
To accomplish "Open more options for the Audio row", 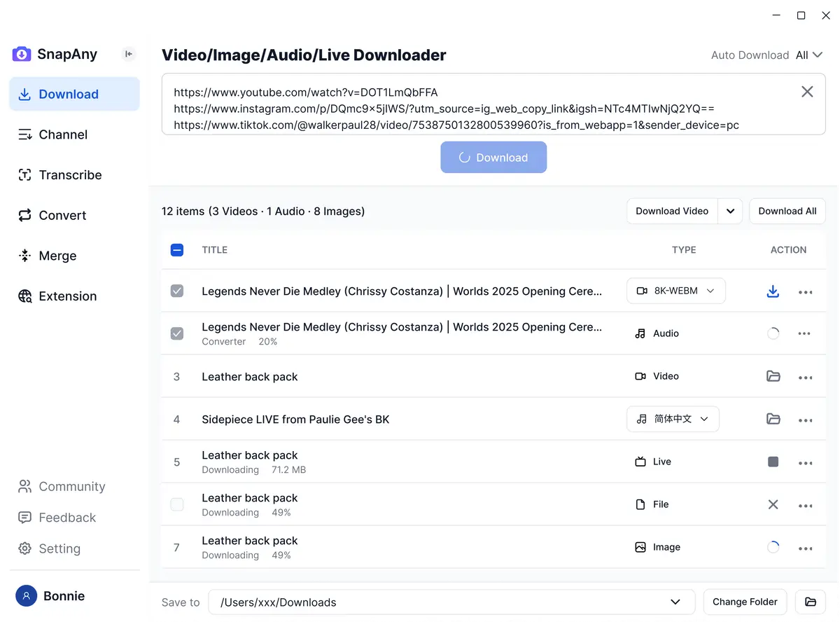I will [805, 334].
